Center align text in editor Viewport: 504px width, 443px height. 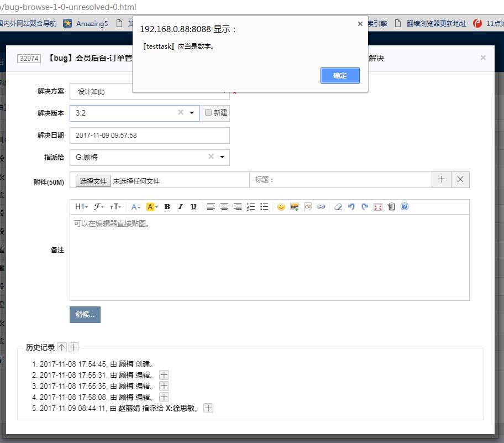(224, 206)
